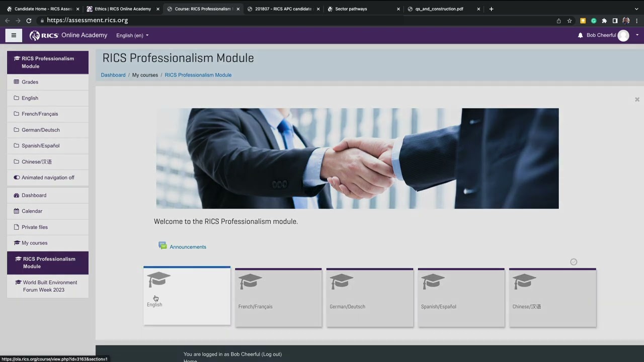Open My courses in the sidebar
Screen dimensions: 644x362
click(48, 243)
